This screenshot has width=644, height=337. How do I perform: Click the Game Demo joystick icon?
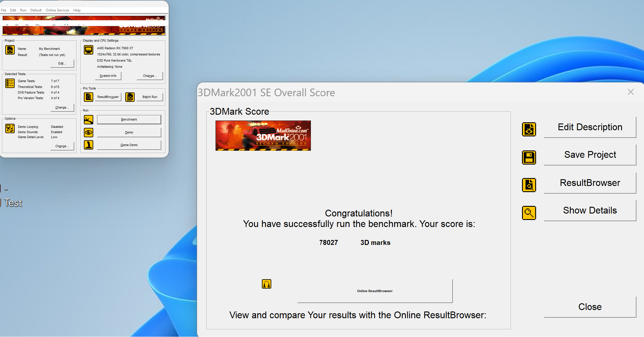[x=89, y=145]
